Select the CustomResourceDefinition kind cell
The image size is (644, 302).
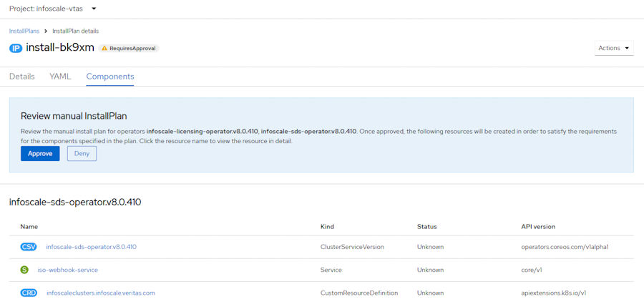pos(359,293)
